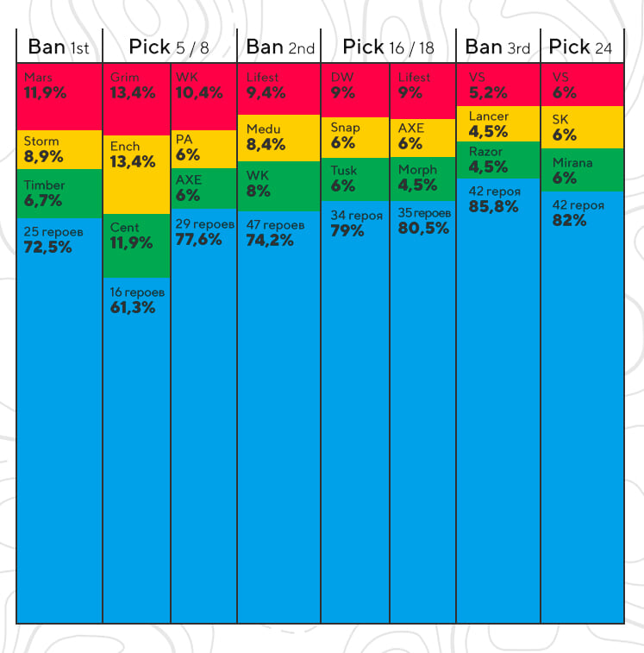The width and height of the screenshot is (644, 653).
Task: Select the yellow Lancer 4,5% segment
Action: [498, 124]
